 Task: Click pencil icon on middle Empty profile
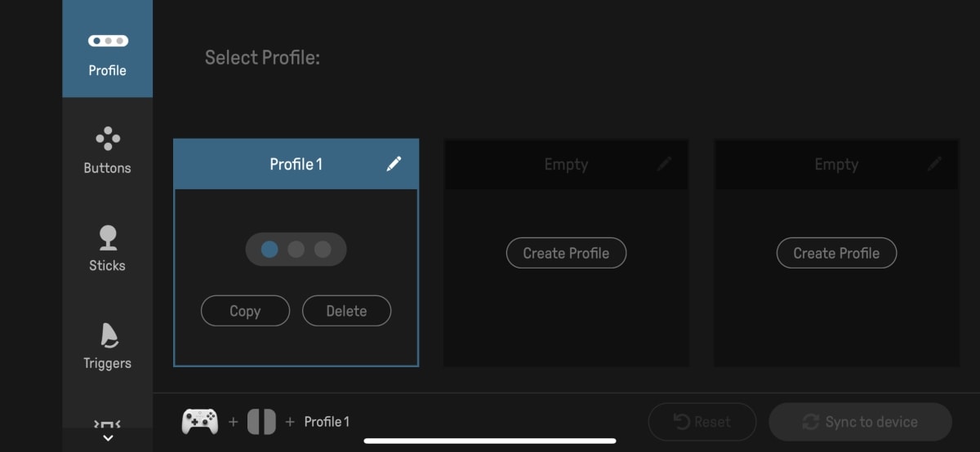(664, 164)
